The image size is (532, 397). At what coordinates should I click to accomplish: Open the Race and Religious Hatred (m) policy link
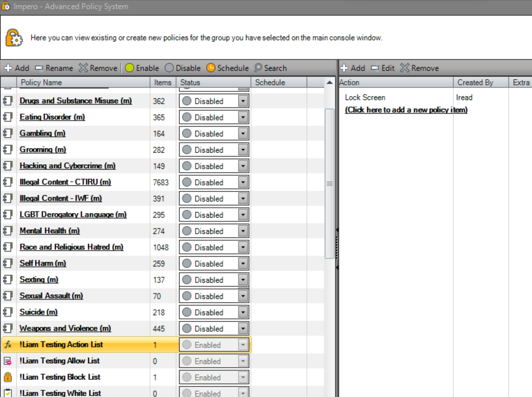coord(72,247)
